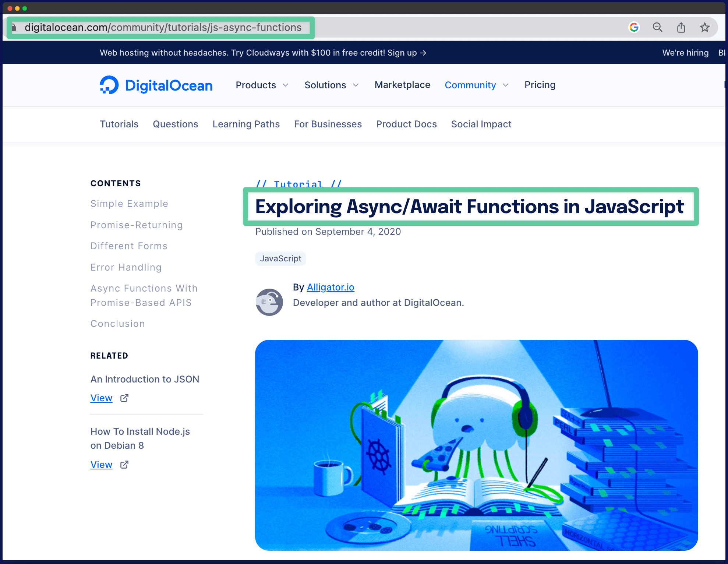
Task: Jump to the Error Handling contents entry
Action: [126, 267]
